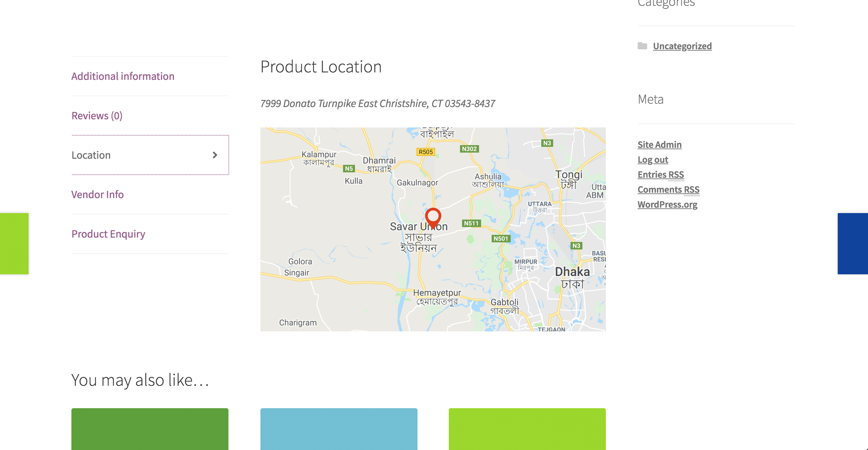Image resolution: width=868 pixels, height=450 pixels.
Task: Switch to the Reviews (0) tab
Action: pyautogui.click(x=97, y=116)
